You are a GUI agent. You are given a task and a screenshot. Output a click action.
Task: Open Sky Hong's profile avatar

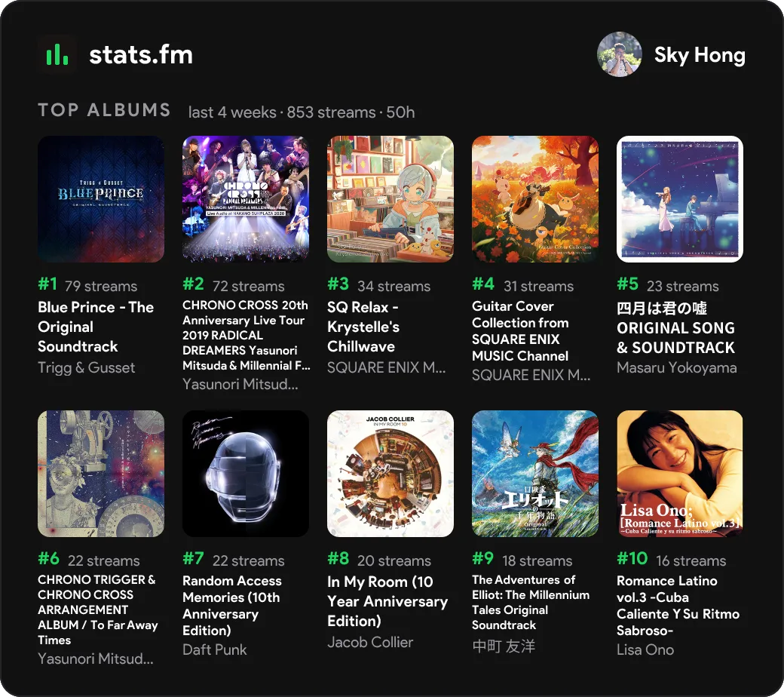[x=620, y=54]
